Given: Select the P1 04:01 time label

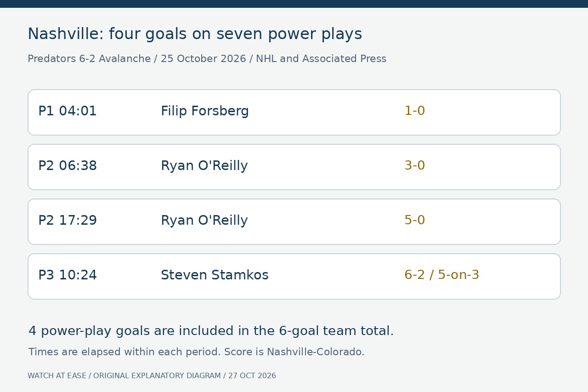Looking at the screenshot, I should 68,111.
